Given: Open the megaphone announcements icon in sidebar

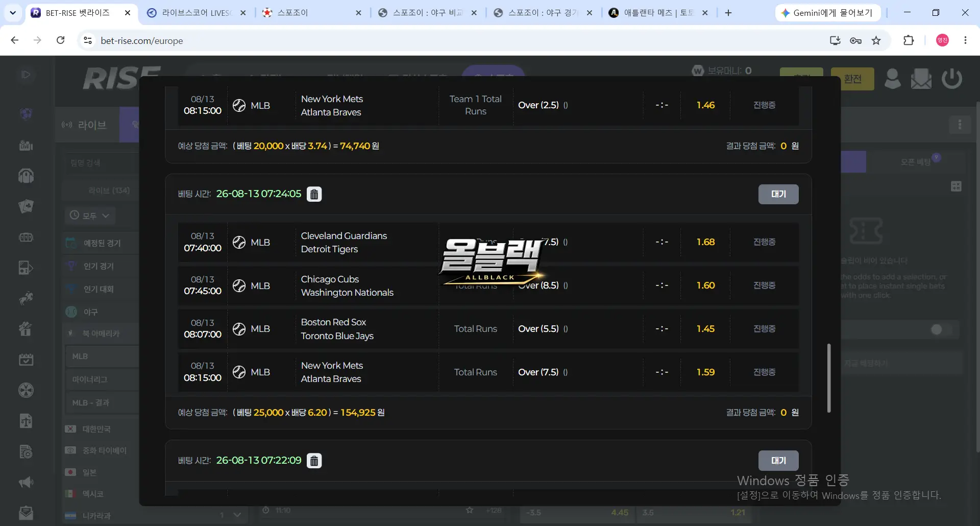Looking at the screenshot, I should 26,483.
